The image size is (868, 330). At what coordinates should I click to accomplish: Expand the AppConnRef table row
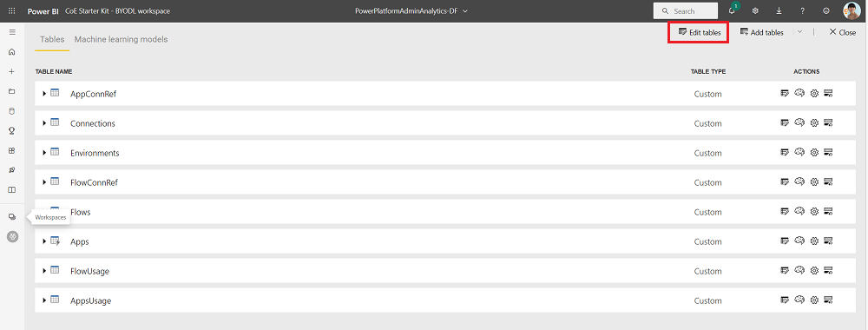44,94
